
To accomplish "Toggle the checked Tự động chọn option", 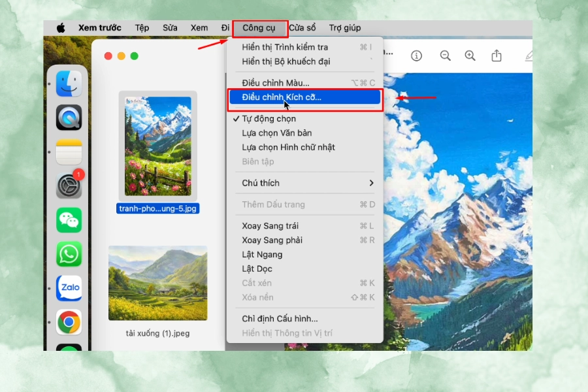I will tap(305, 118).
